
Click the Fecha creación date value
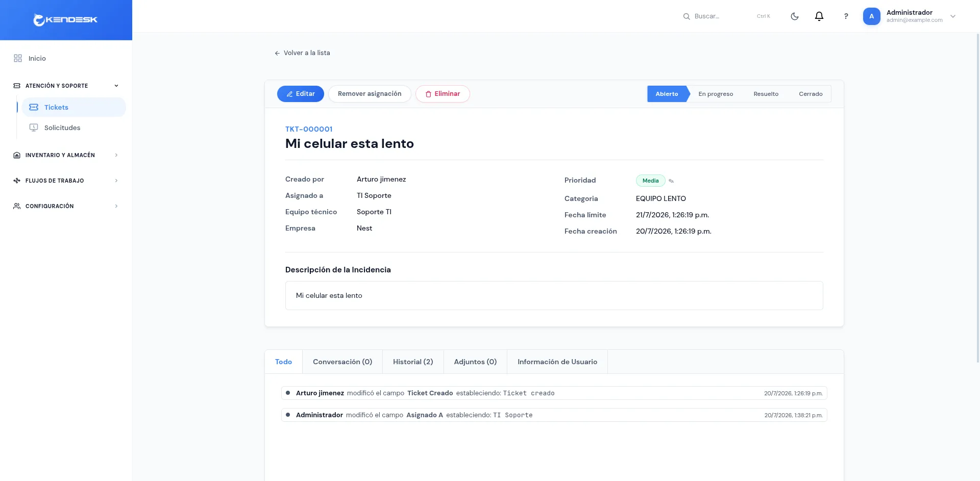tap(674, 231)
